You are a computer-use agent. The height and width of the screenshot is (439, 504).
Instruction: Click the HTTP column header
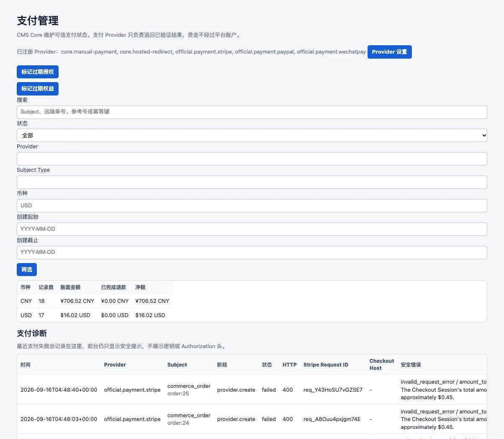[290, 365]
